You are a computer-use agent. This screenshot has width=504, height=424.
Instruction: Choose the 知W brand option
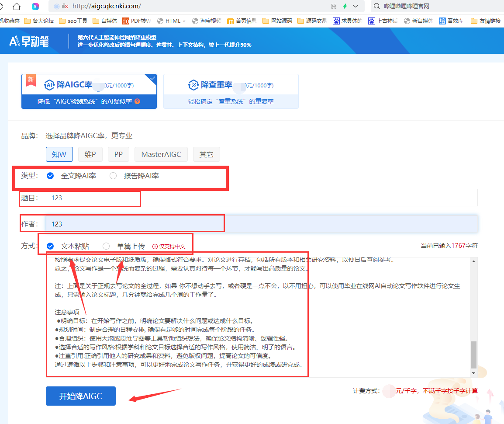[59, 154]
